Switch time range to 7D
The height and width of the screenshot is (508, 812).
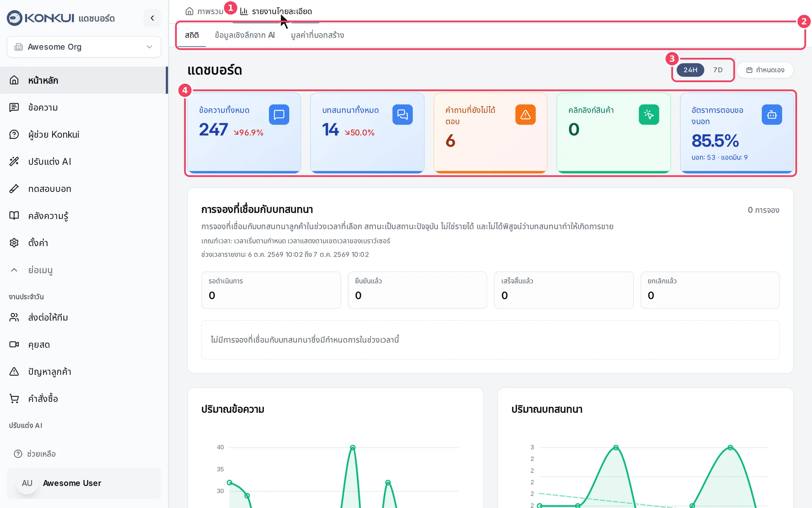(x=718, y=70)
